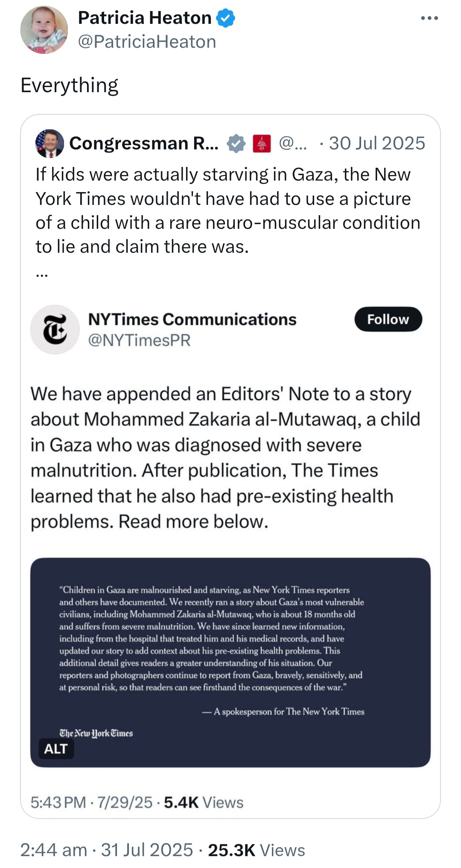Click the Patricia Heaton display name
Screen dimensions: 461x868
145,18
